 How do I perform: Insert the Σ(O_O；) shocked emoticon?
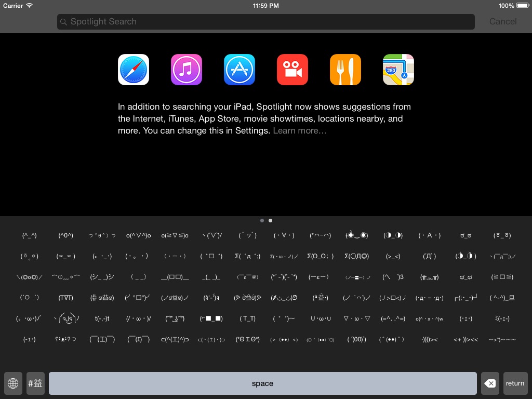pos(321,256)
